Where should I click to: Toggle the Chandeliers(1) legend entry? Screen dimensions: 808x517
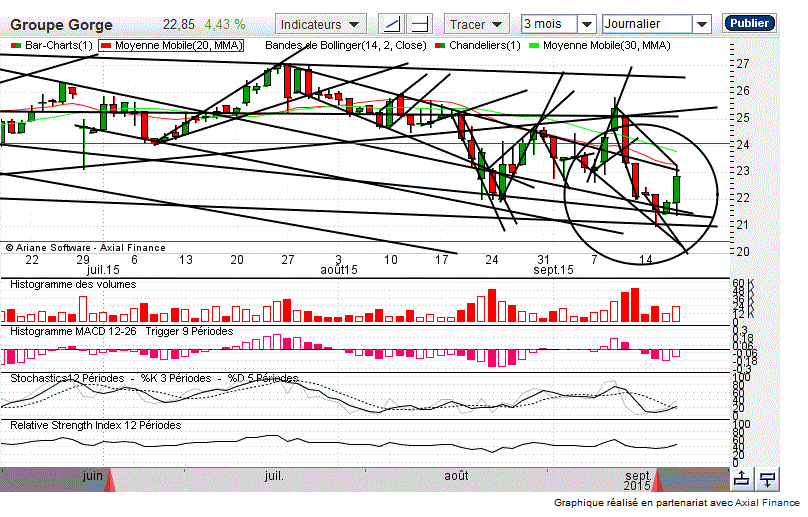(x=478, y=45)
